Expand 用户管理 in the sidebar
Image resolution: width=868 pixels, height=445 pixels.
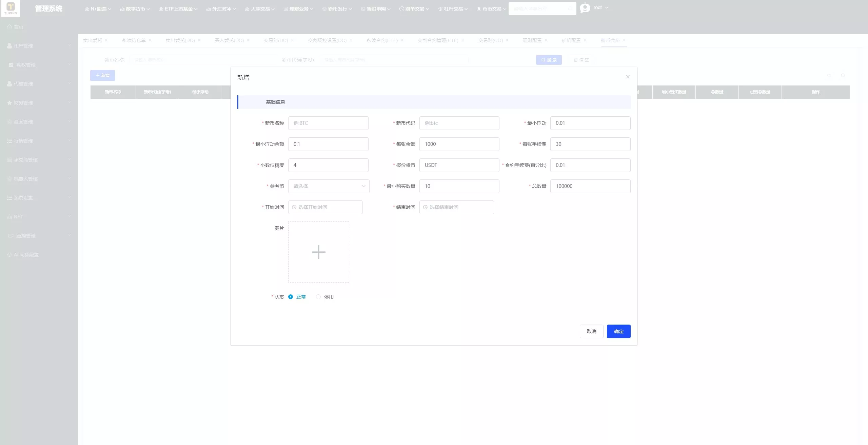click(x=39, y=46)
